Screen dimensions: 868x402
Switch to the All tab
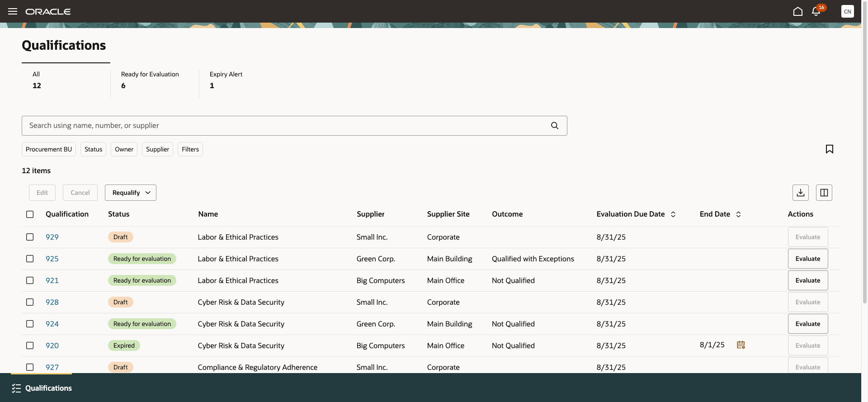[x=66, y=80]
